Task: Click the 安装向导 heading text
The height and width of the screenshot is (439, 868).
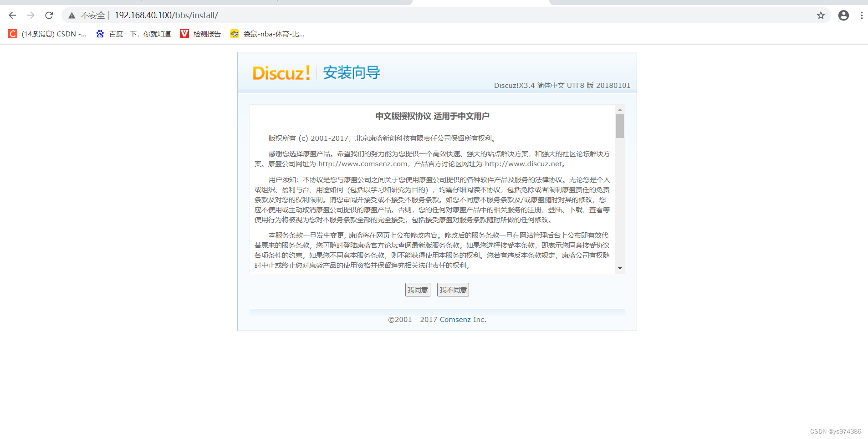Action: (352, 73)
